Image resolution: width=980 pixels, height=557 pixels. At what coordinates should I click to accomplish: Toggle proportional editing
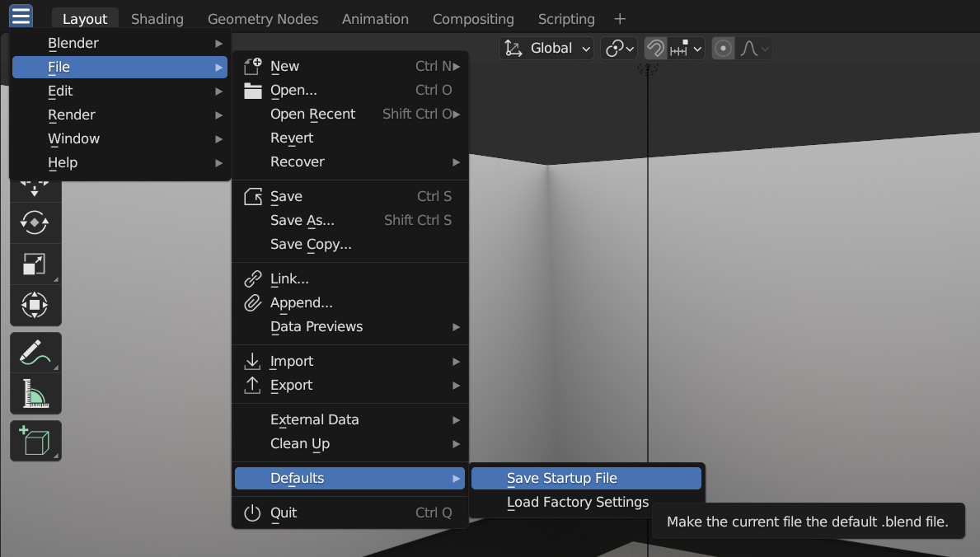(723, 48)
